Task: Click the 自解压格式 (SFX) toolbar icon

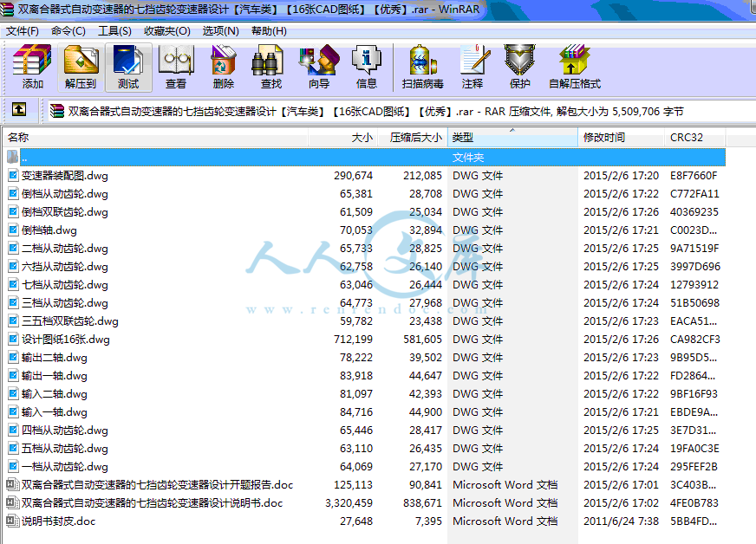Action: pyautogui.click(x=575, y=67)
